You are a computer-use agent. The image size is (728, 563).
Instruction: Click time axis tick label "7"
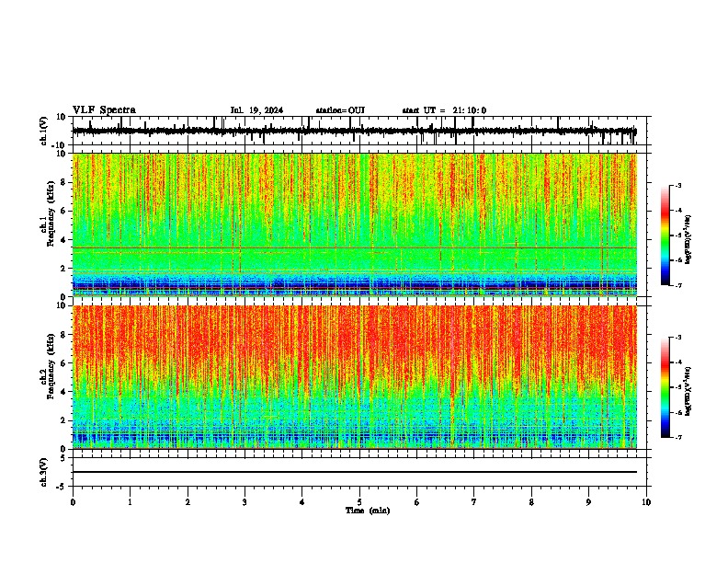474,502
